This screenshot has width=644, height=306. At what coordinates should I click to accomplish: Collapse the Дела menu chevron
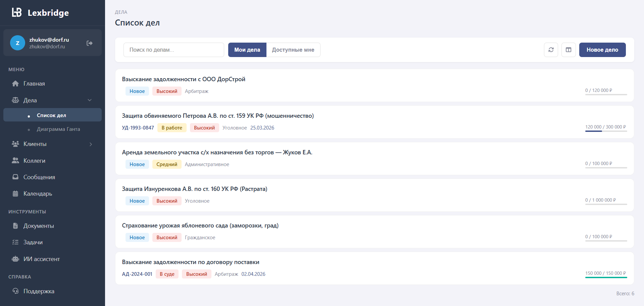[x=90, y=100]
